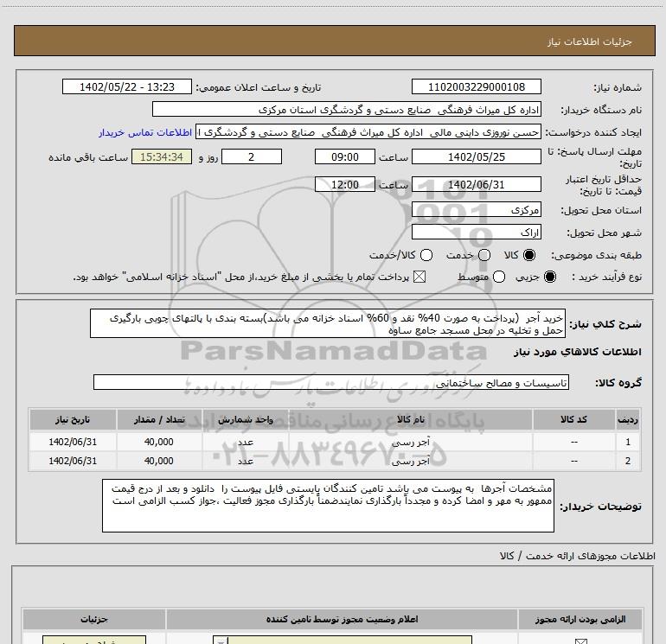Click the اعلام وضعیت مجوز توسط تامین کننده header
666x644 pixels.
tap(342, 620)
